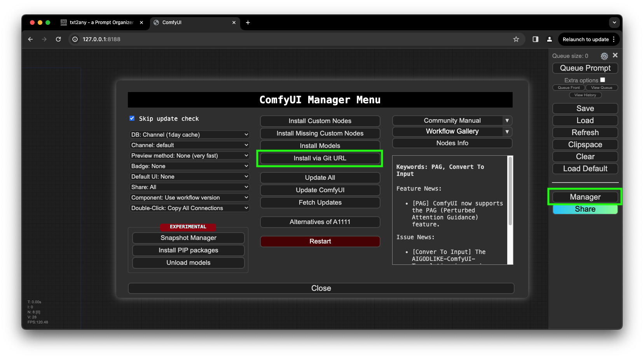Image resolution: width=644 pixels, height=358 pixels.
Task: Open Share: All dropdown
Action: 189,187
